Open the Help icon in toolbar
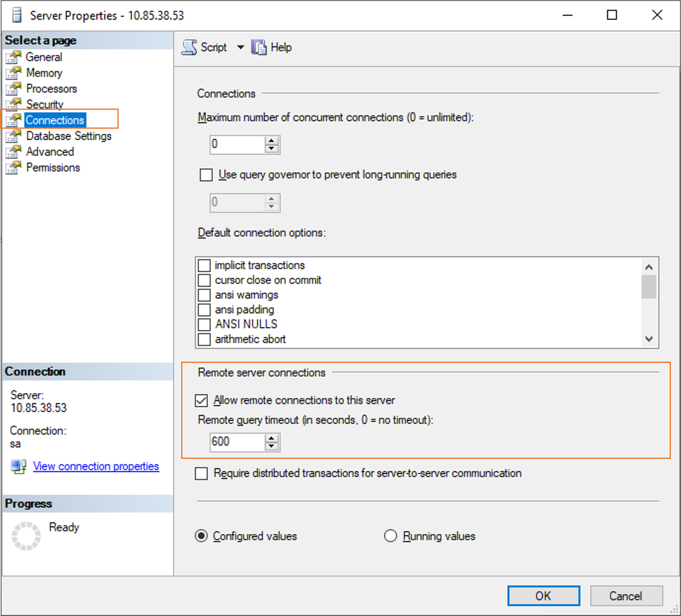The image size is (681, 616). [x=259, y=47]
